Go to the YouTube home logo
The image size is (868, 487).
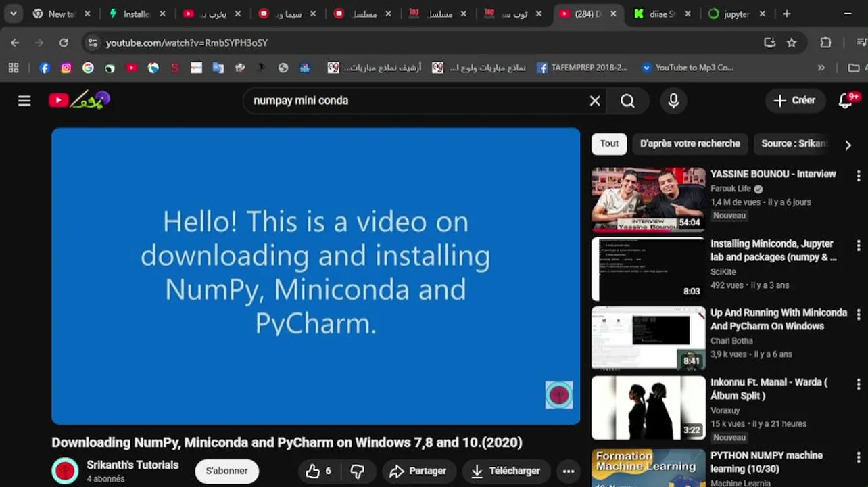point(79,100)
